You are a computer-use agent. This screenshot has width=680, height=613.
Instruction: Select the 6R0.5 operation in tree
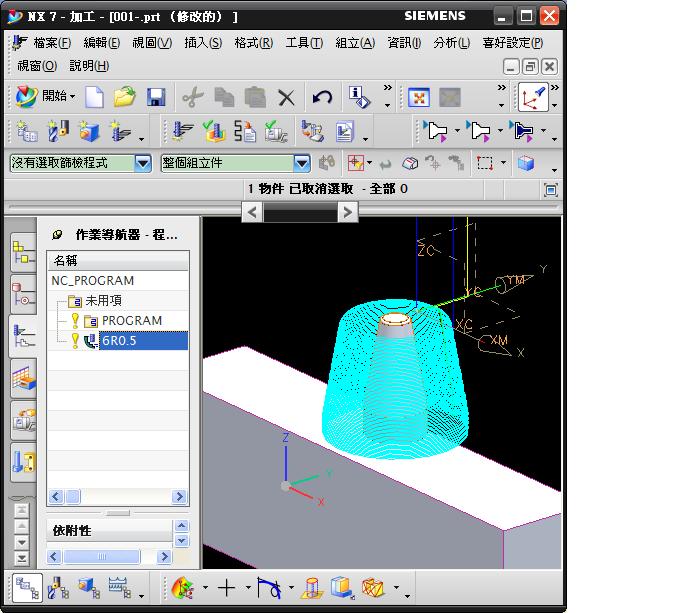click(x=143, y=341)
